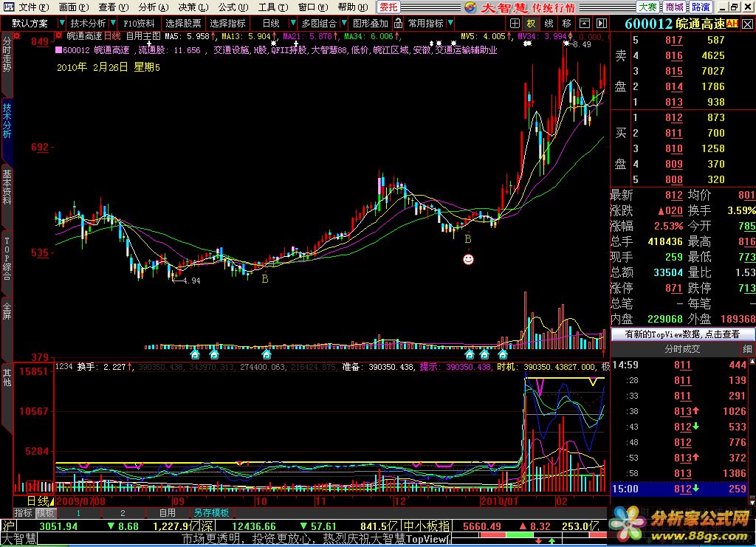Click the magenta square legend before 600012
This screenshot has width=756, height=547.
58,50
